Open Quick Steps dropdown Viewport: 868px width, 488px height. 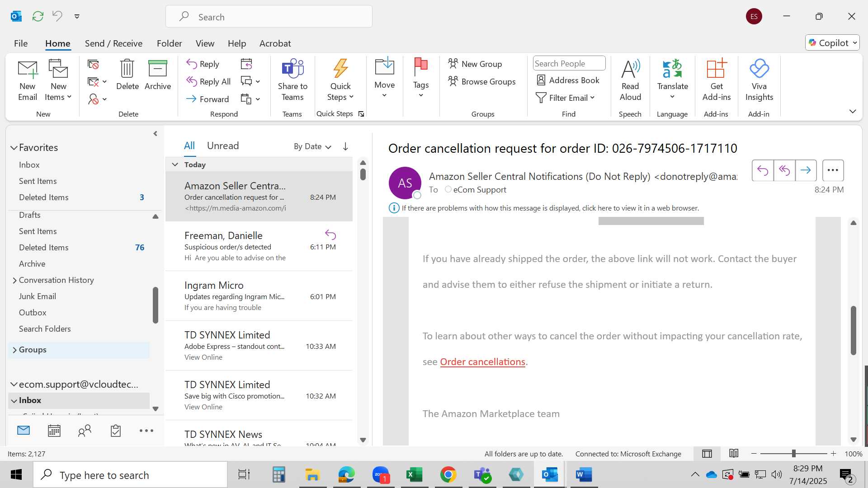tap(340, 91)
